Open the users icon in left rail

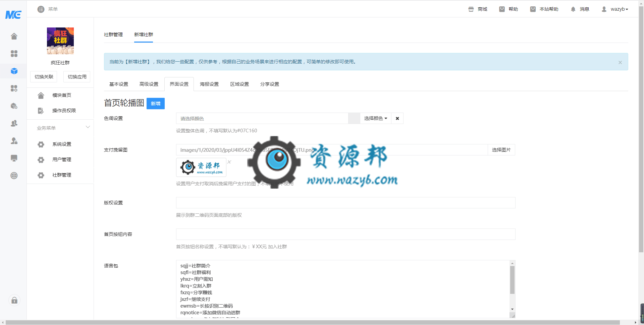tap(14, 123)
